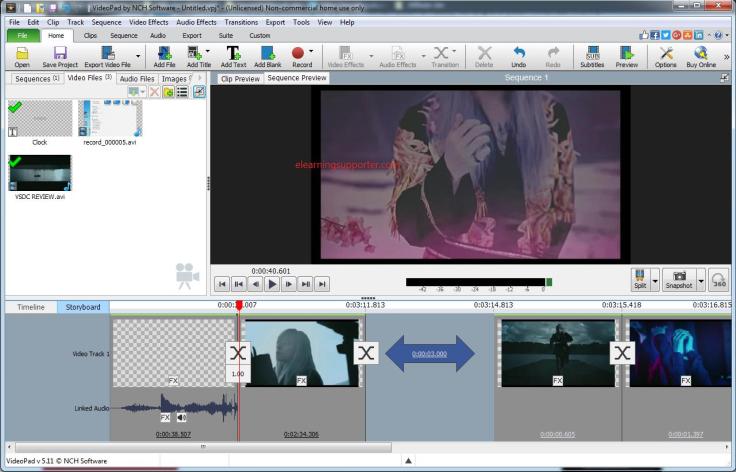Screen dimensions: 736x472
Task: Toggle the bin preview pane icon
Action: coord(199,91)
